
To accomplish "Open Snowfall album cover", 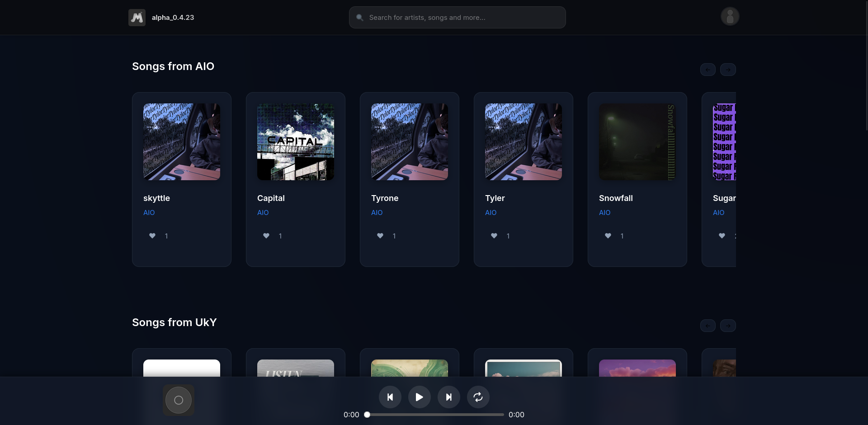I will coord(637,142).
